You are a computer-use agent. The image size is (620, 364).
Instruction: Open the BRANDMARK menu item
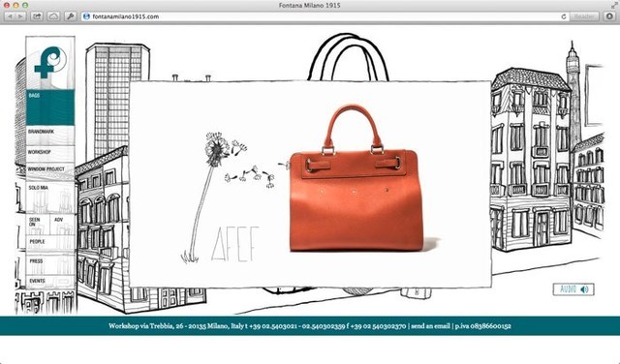(x=50, y=136)
